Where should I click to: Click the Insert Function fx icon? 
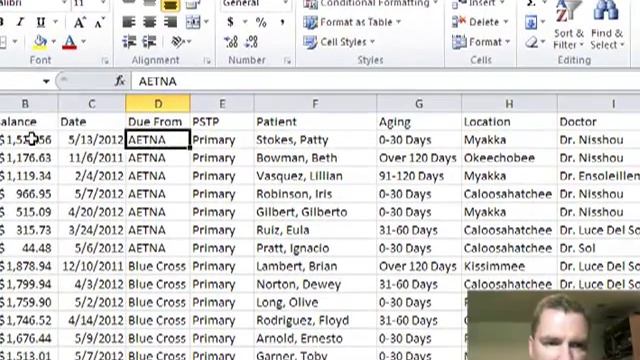(120, 81)
